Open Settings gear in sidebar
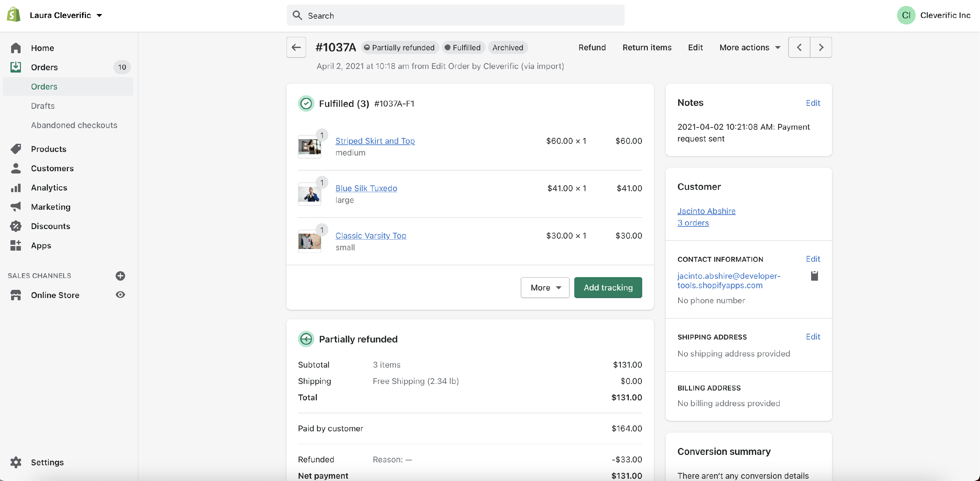The height and width of the screenshot is (481, 980). pos(16,462)
